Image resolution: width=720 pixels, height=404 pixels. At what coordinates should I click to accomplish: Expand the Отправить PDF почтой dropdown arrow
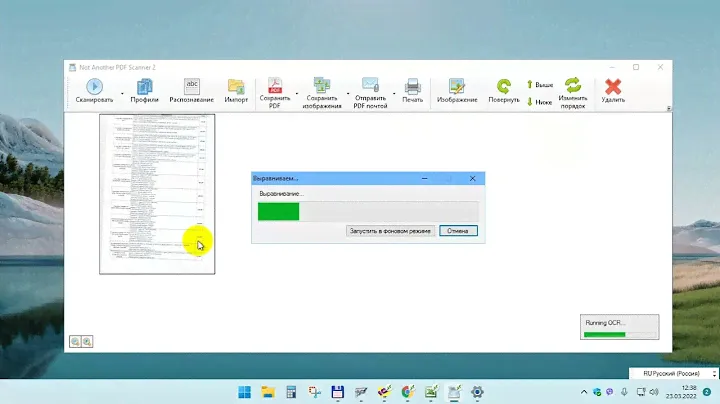tap(393, 92)
